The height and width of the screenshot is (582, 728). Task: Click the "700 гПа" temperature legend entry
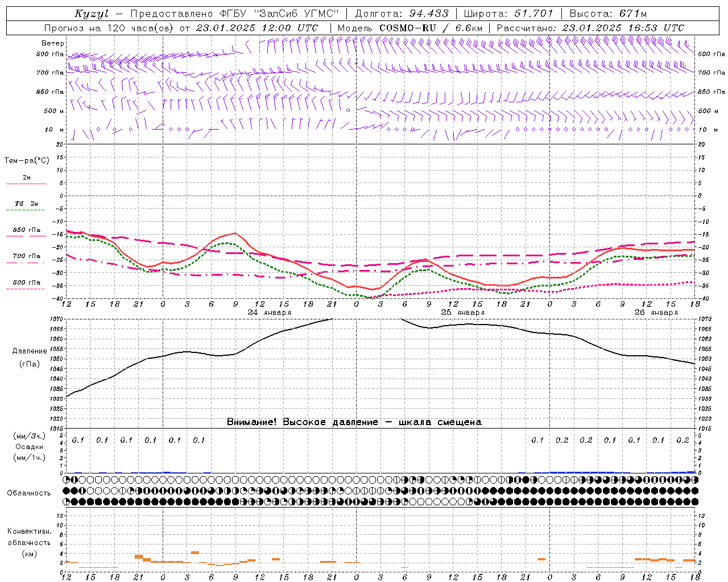[x=27, y=256]
